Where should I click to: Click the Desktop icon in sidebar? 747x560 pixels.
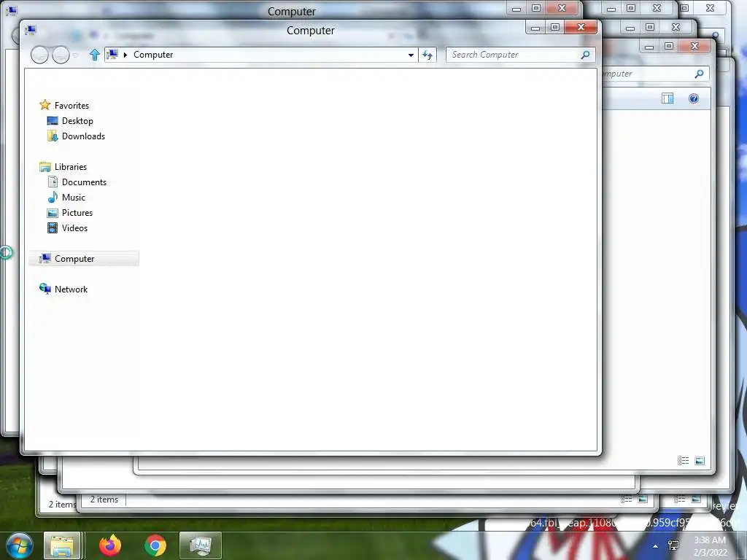[x=53, y=121]
